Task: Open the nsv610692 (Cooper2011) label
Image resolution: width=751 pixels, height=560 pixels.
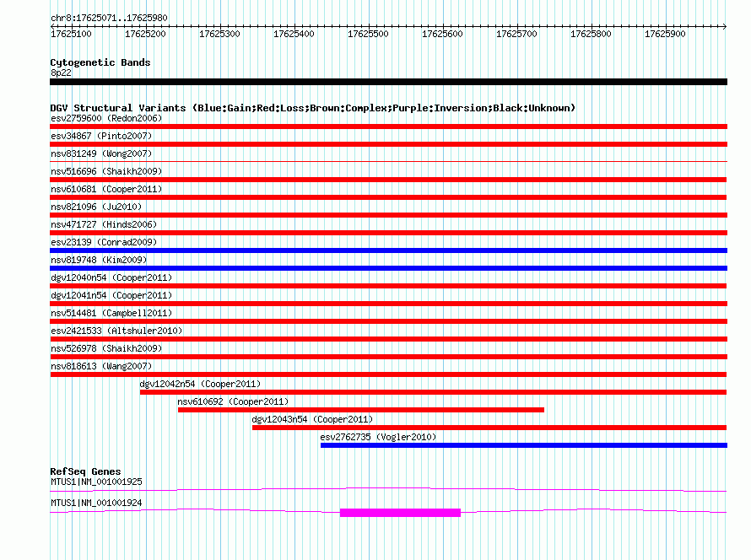Action: click(233, 401)
